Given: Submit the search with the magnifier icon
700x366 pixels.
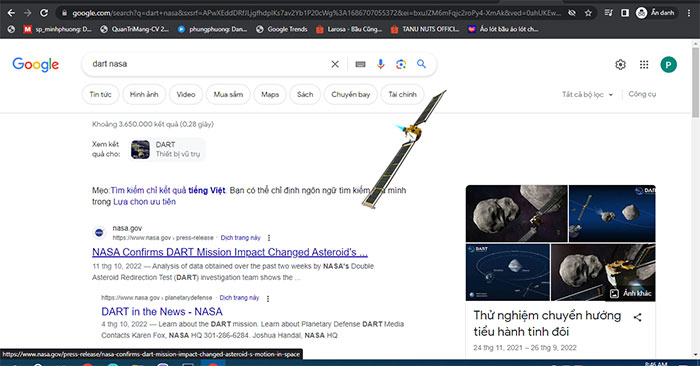Looking at the screenshot, I should pos(421,64).
